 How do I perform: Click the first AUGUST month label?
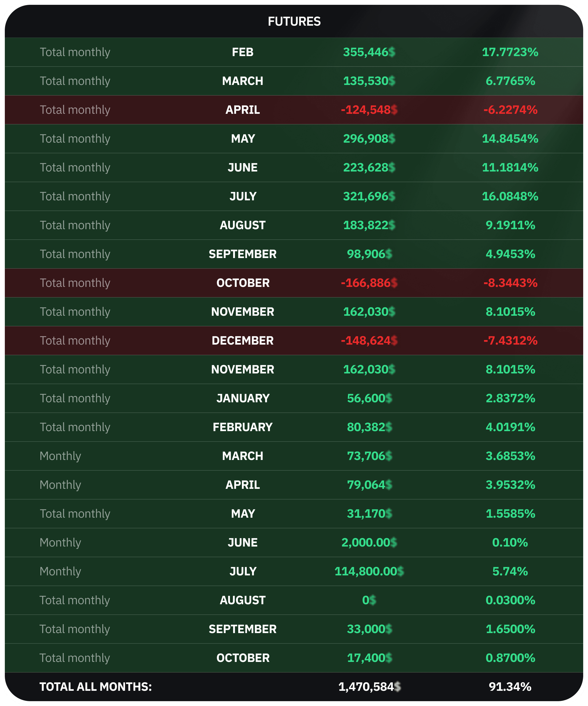coord(242,225)
